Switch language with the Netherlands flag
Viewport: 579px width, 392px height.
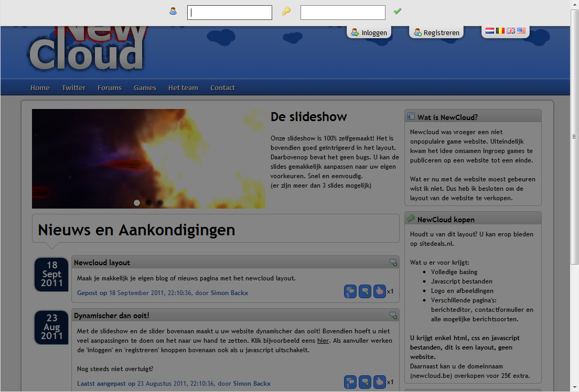tap(490, 30)
